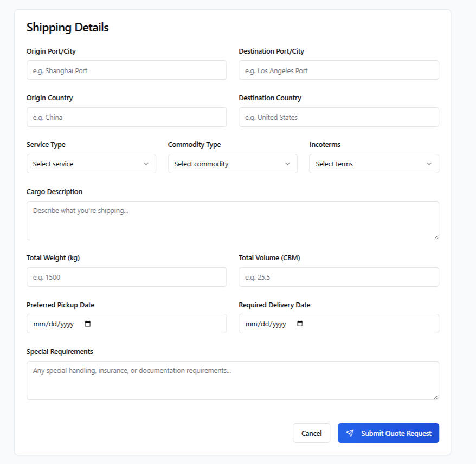
Task: Focus the Origin Port/City input field
Action: click(x=126, y=70)
